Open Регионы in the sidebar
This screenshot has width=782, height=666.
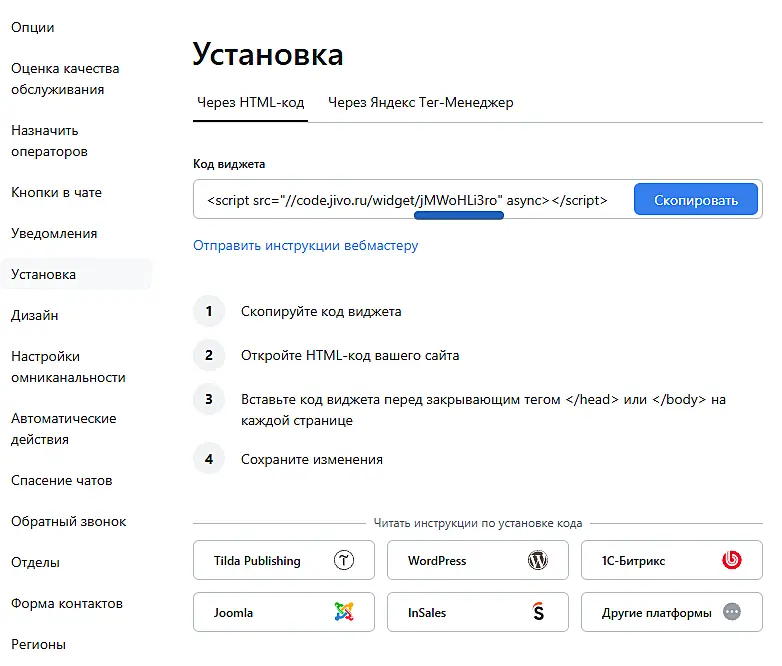38,645
